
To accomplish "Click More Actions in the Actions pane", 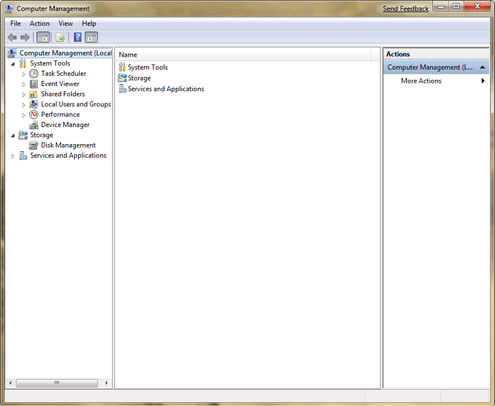I will click(x=421, y=81).
